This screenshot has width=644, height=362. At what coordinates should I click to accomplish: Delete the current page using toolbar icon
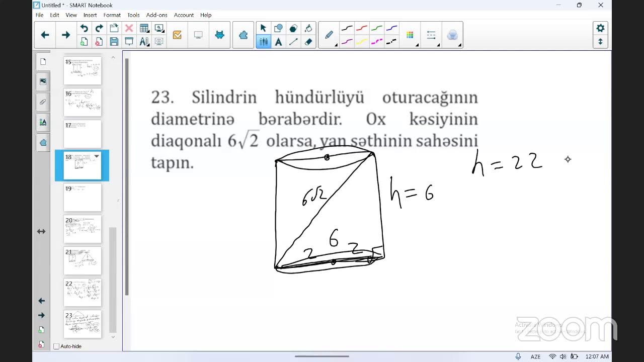pyautogui.click(x=99, y=42)
